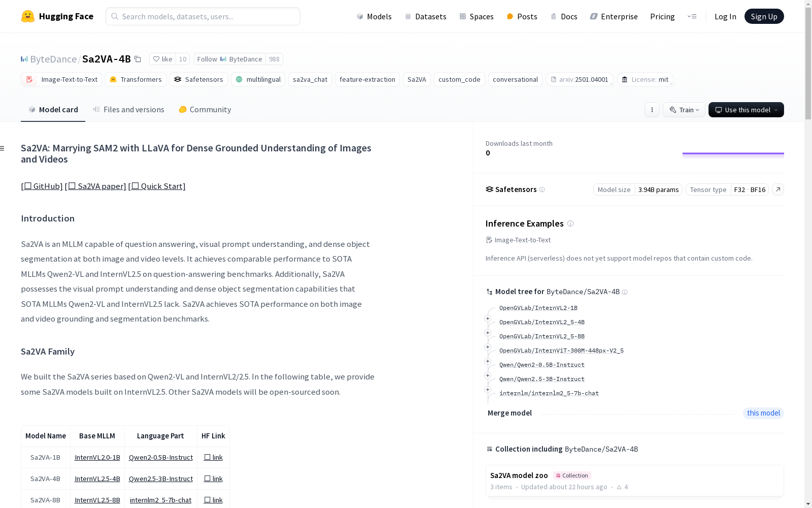Open internlm/internlm2_5-7b-chat in the model tree
The width and height of the screenshot is (812, 508).
point(549,393)
